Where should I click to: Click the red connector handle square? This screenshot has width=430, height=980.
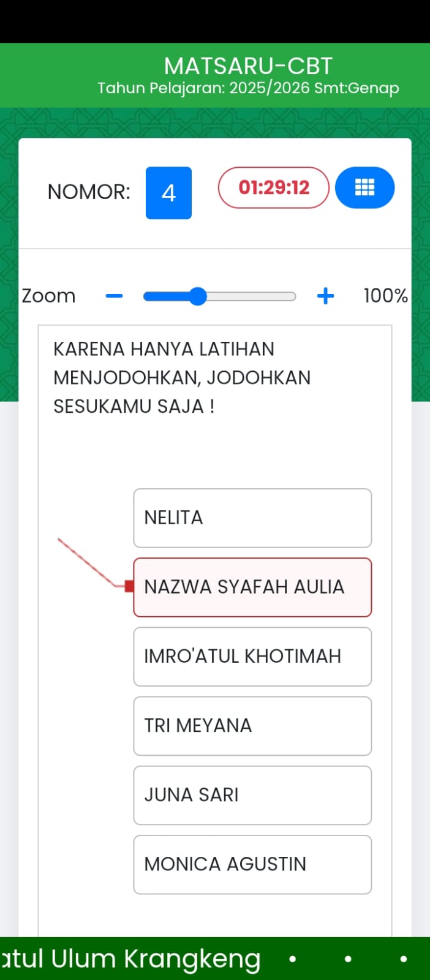click(129, 586)
